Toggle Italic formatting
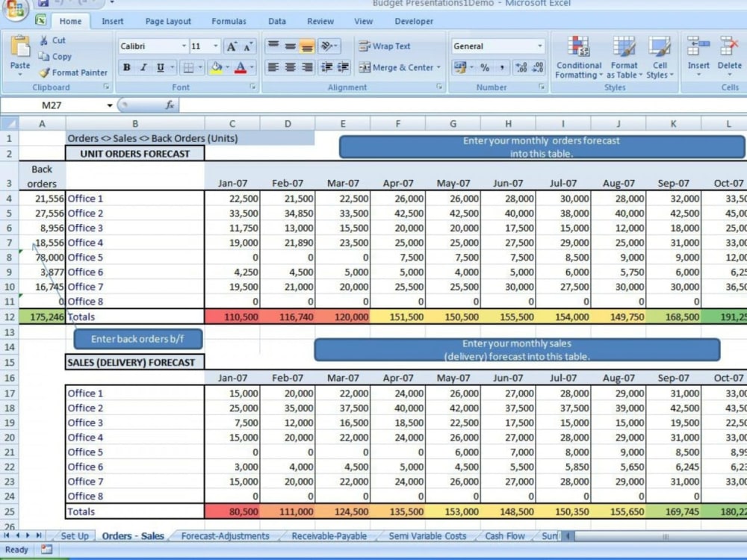 (143, 68)
